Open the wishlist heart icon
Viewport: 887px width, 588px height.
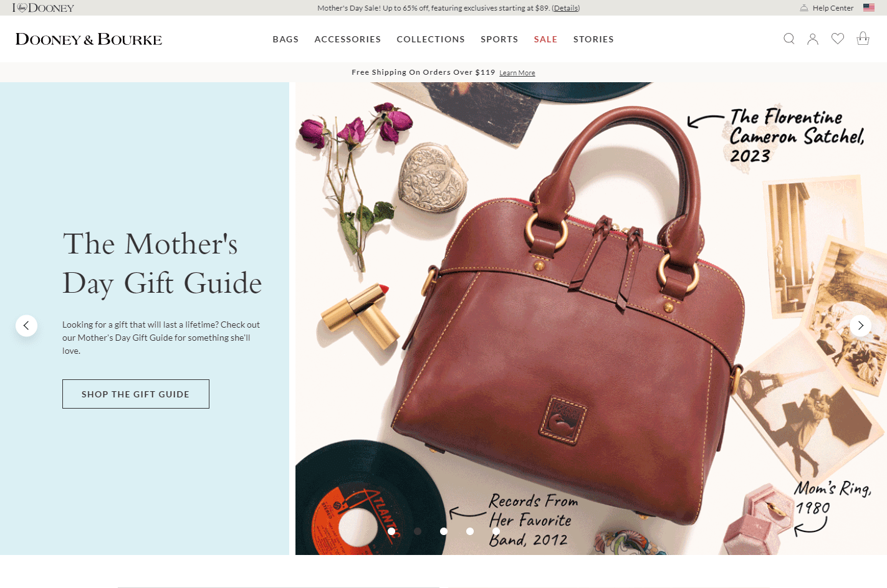point(838,39)
